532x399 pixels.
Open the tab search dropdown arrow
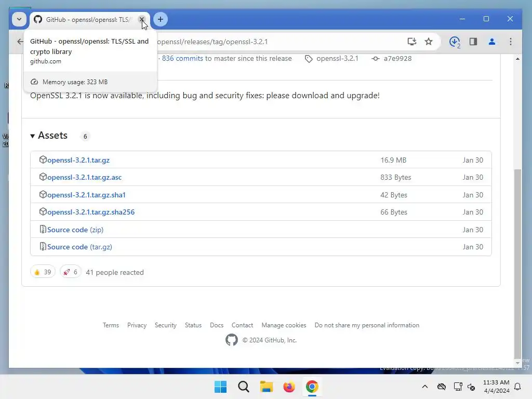19,19
